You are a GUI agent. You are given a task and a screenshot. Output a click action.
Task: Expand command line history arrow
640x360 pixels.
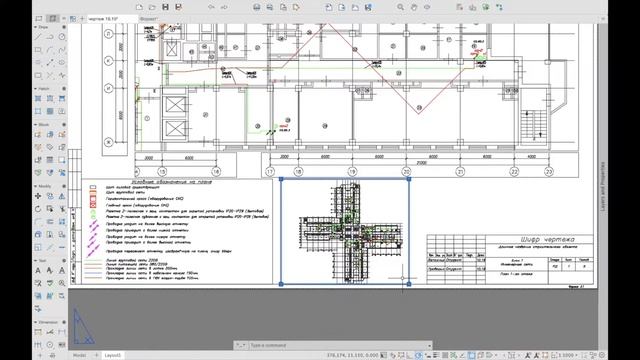point(429,345)
